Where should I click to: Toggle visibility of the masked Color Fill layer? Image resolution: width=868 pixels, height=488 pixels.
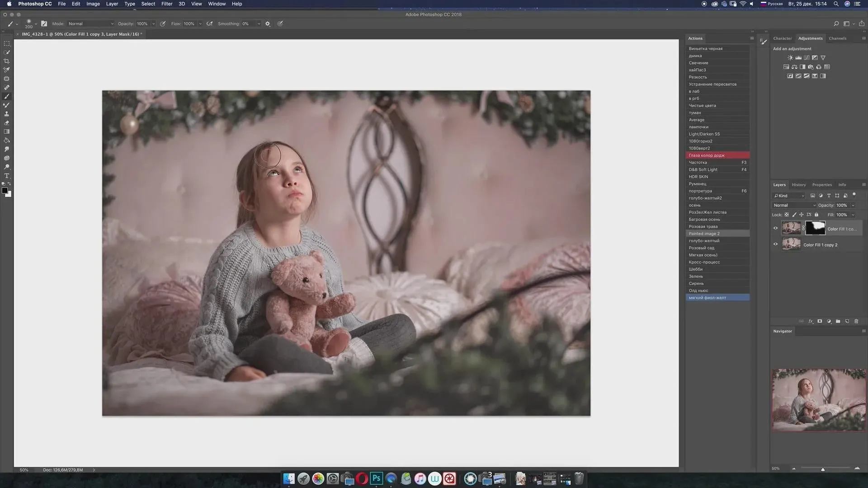click(775, 228)
